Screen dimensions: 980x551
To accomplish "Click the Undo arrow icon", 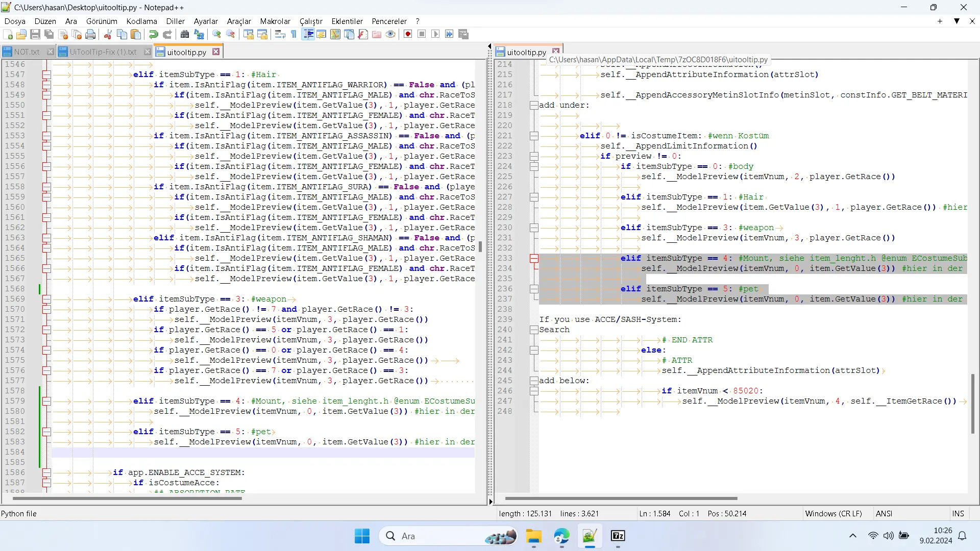I will point(153,34).
